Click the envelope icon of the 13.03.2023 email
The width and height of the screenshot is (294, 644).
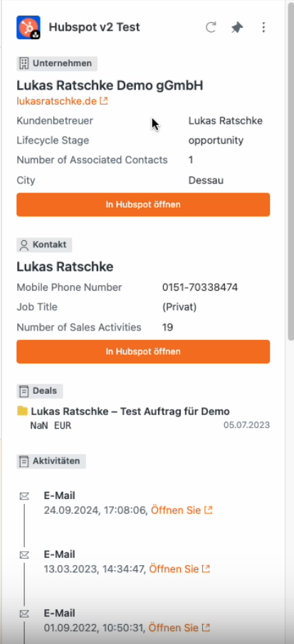pyautogui.click(x=24, y=555)
